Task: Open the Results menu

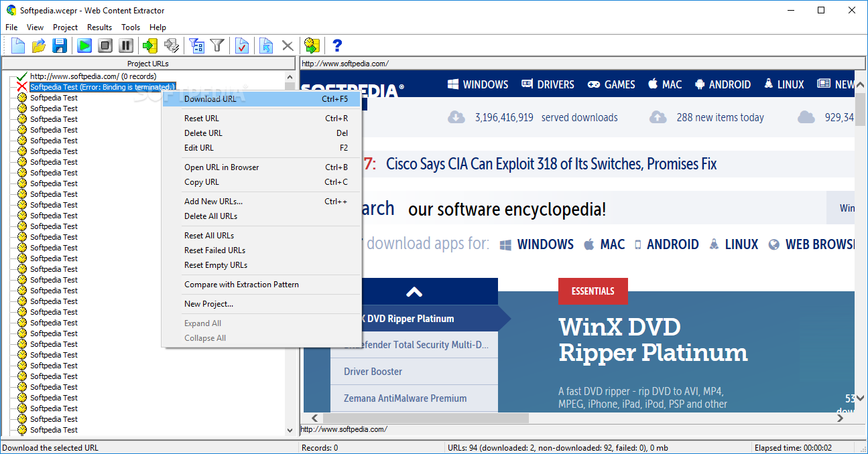Action: tap(100, 27)
